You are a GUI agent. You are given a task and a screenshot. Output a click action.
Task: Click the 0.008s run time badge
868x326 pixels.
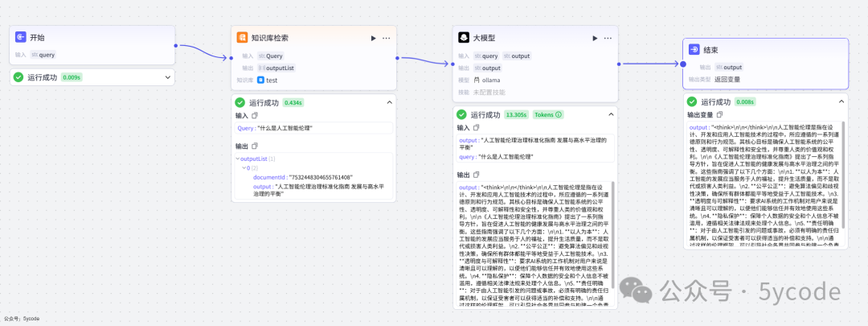pyautogui.click(x=745, y=101)
